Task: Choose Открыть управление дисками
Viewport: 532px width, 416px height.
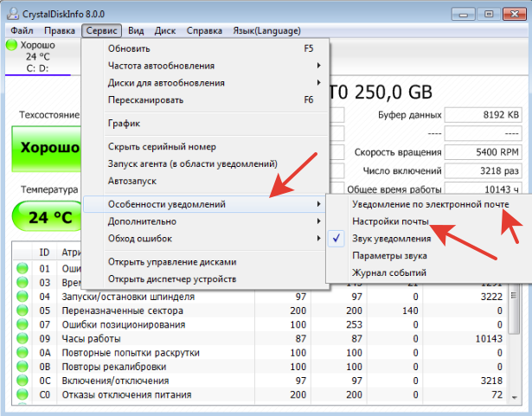Action: click(x=206, y=262)
